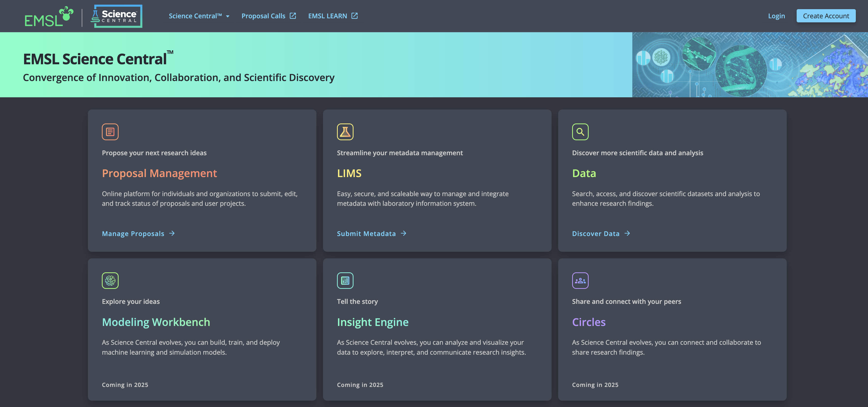Viewport: 868px width, 407px height.
Task: Click 'Explore your ideas' text
Action: pos(131,302)
